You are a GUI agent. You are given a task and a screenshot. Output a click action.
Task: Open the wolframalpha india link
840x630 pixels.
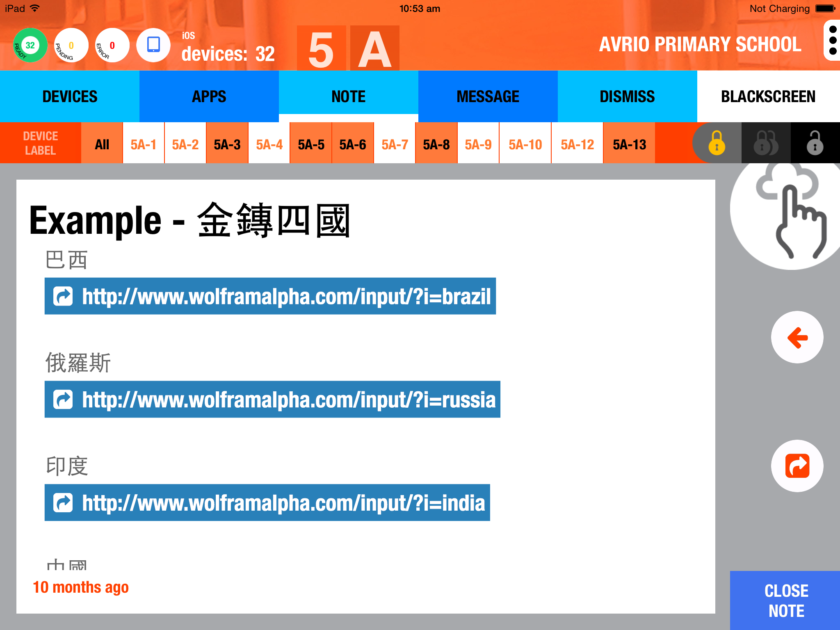pyautogui.click(x=267, y=502)
